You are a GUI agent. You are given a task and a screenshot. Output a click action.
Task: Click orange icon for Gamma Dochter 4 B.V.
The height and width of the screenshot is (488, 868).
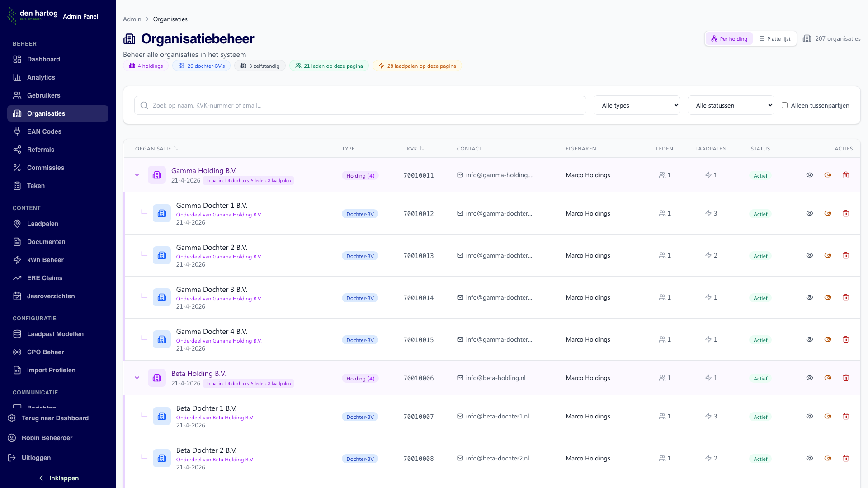coord(827,339)
